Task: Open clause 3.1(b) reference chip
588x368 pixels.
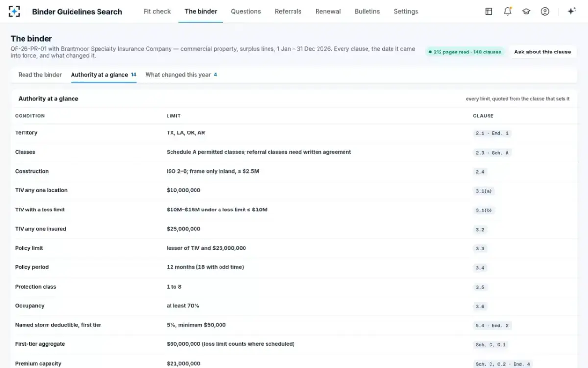Action: (x=484, y=210)
